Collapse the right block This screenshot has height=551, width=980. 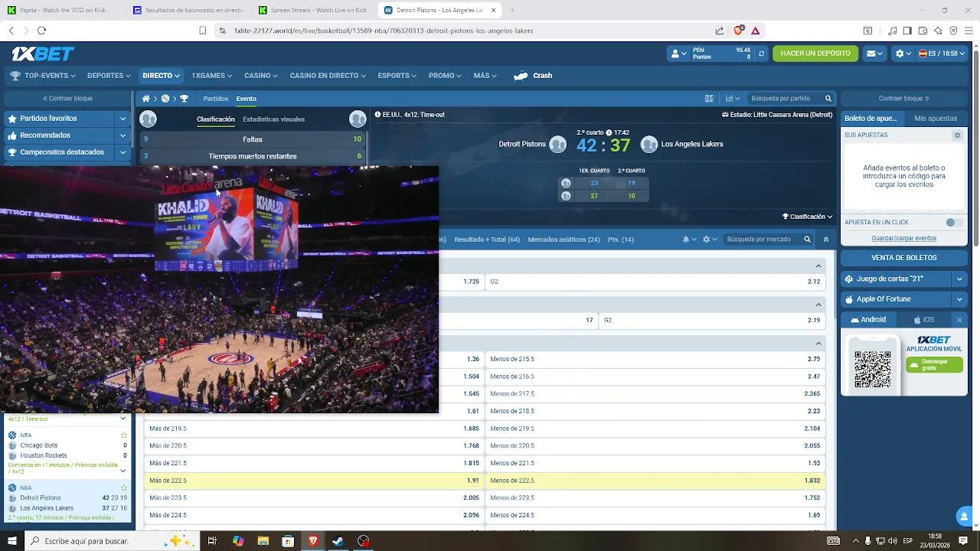[904, 99]
